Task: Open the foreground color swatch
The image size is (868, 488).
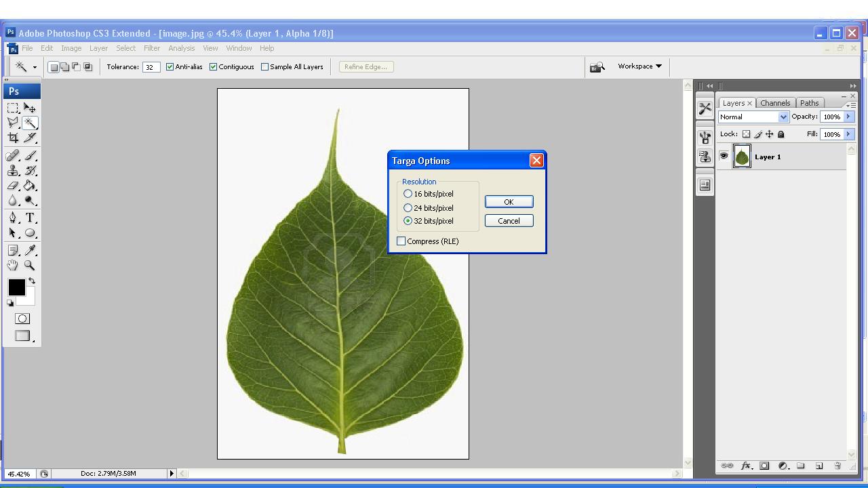Action: click(x=17, y=287)
